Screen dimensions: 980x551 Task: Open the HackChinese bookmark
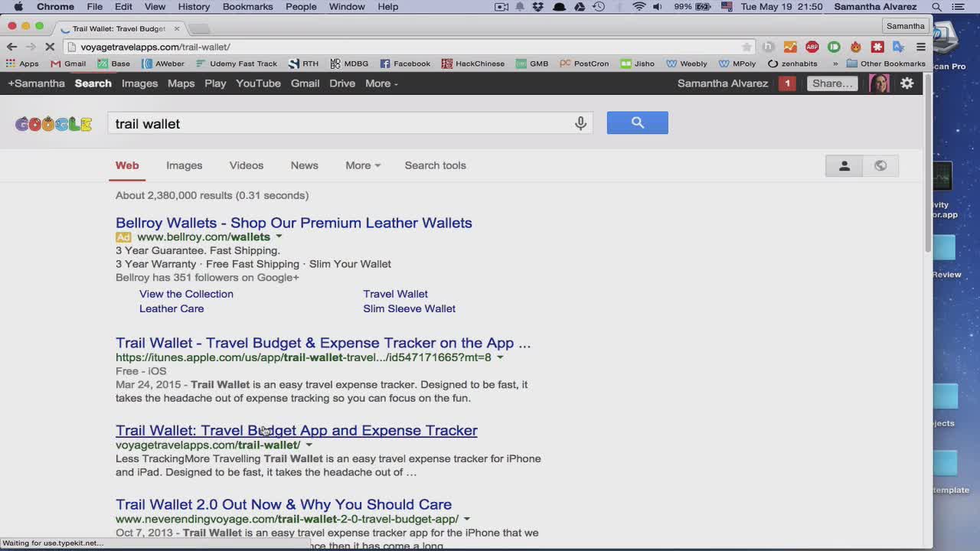click(472, 64)
